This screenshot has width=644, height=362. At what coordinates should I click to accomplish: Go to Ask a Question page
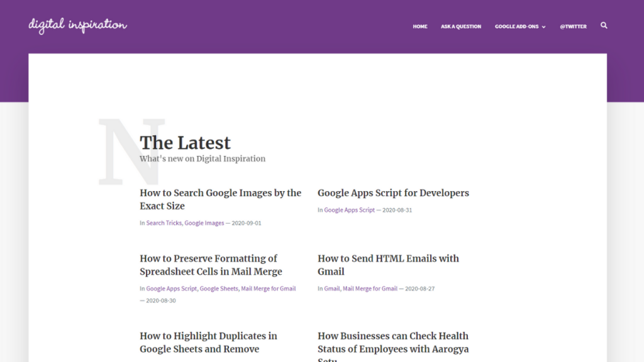460,26
